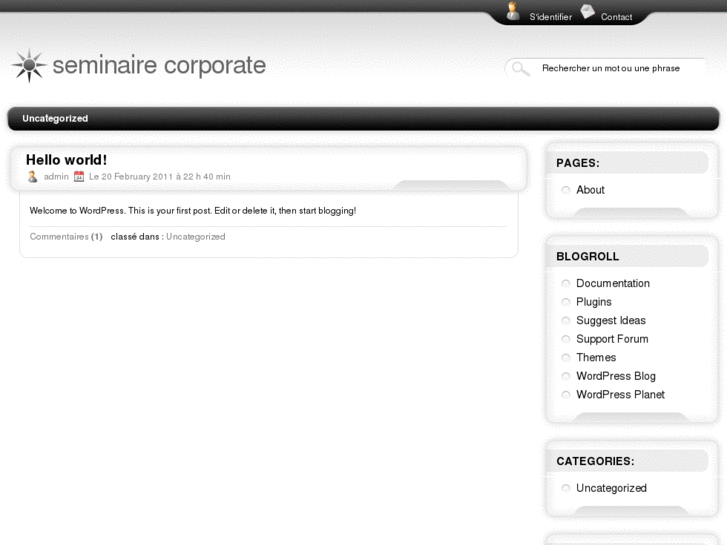Open the Documentation blogroll link

[x=613, y=283]
